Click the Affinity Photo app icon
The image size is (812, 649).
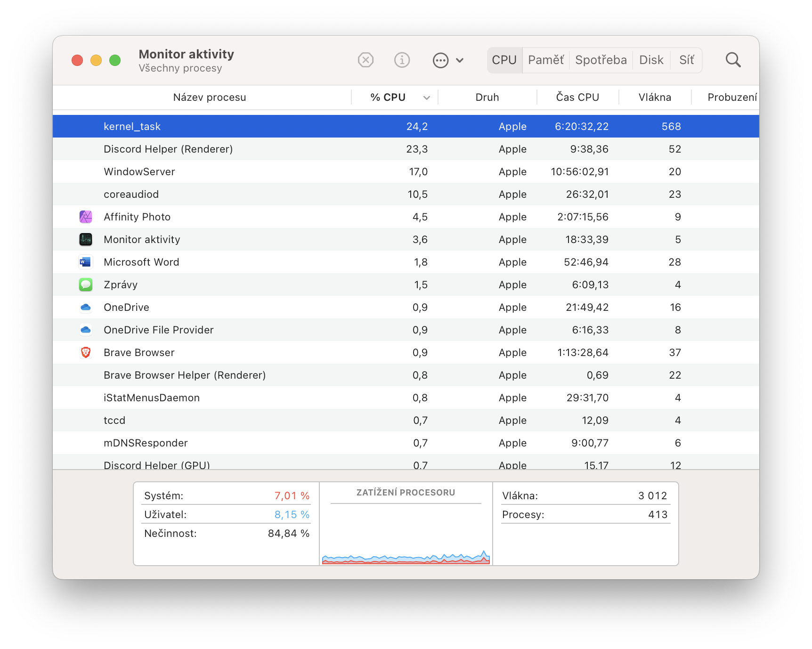[x=86, y=217]
